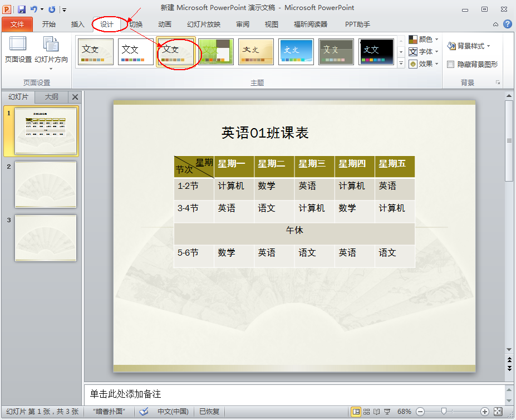Switch to Slide Sorter view in status bar
Viewport: 516px width, 420px height.
click(x=366, y=412)
